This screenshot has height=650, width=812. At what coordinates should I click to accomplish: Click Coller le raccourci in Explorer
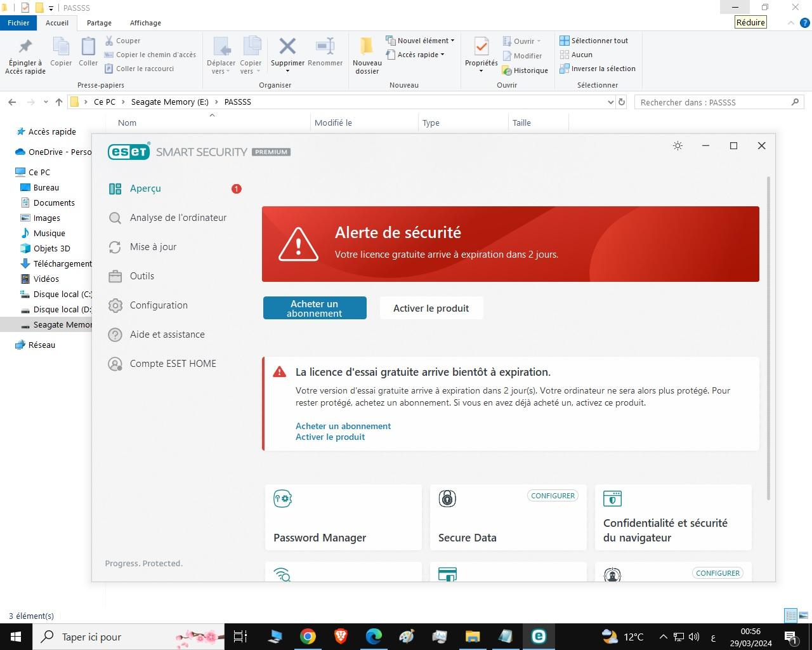coord(140,69)
